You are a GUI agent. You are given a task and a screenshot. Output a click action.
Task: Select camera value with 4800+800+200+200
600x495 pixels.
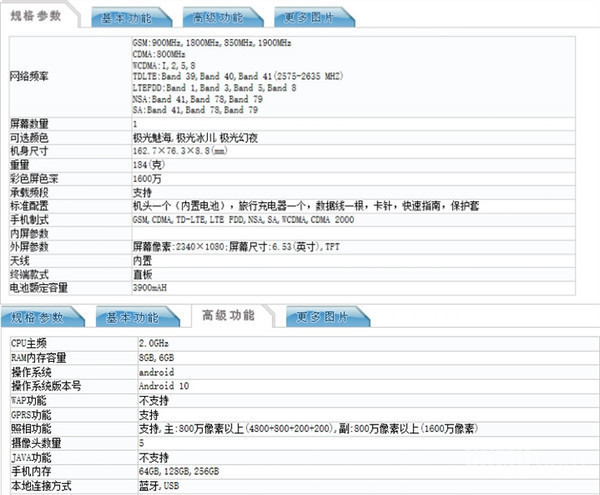click(308, 428)
